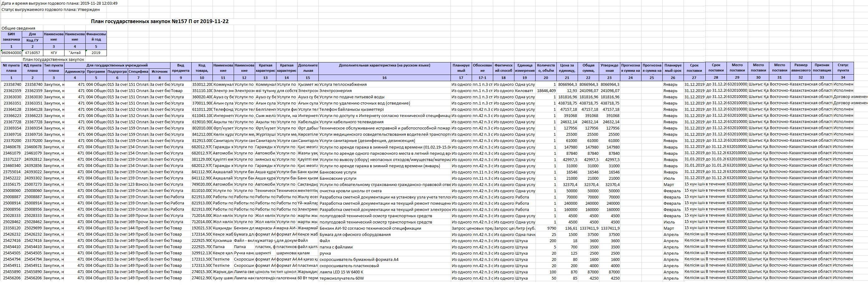Click the 'Дата и время выгрузки годового плана' line
The image size is (868, 289).
click(60, 3)
